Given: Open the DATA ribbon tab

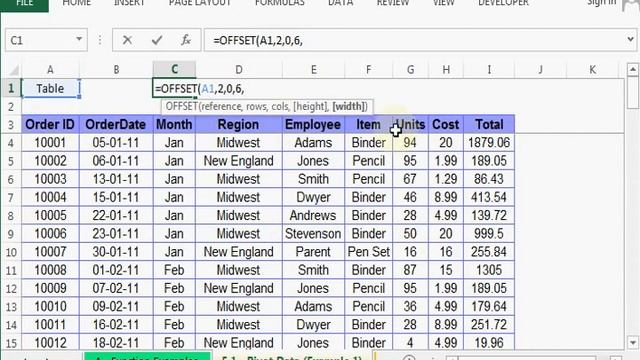Looking at the screenshot, I should [341, 3].
